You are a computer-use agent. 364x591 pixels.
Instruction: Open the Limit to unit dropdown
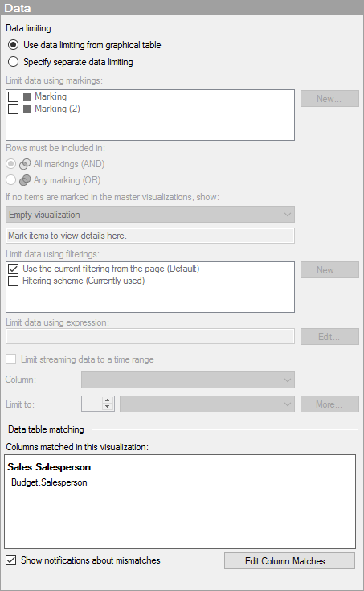tap(207, 404)
